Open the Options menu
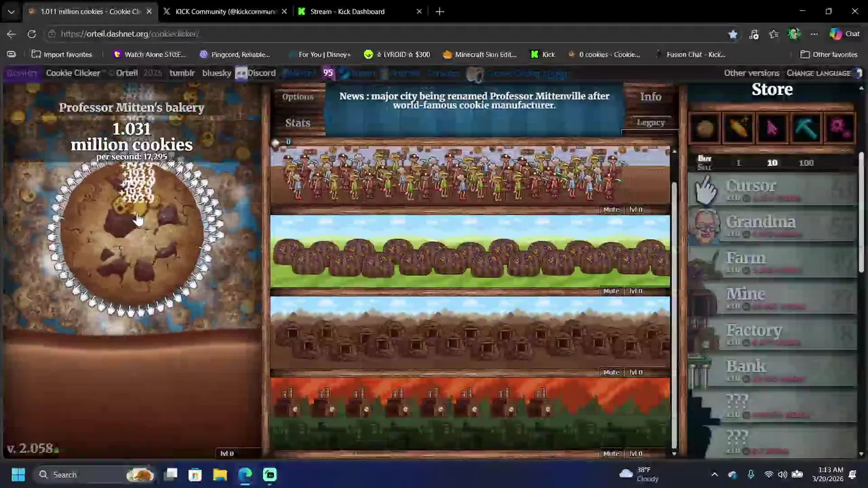Screen dimensions: 868x488 coord(298,97)
